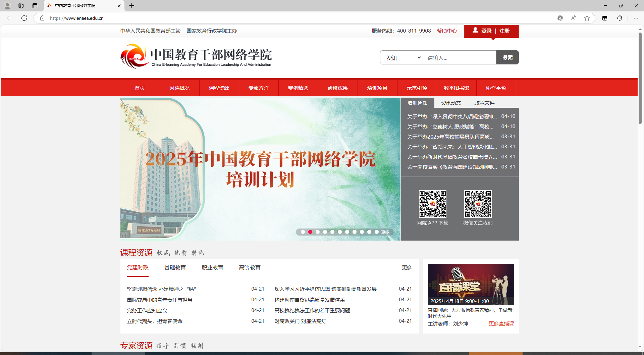Select the third carousel slide dot

click(x=318, y=232)
